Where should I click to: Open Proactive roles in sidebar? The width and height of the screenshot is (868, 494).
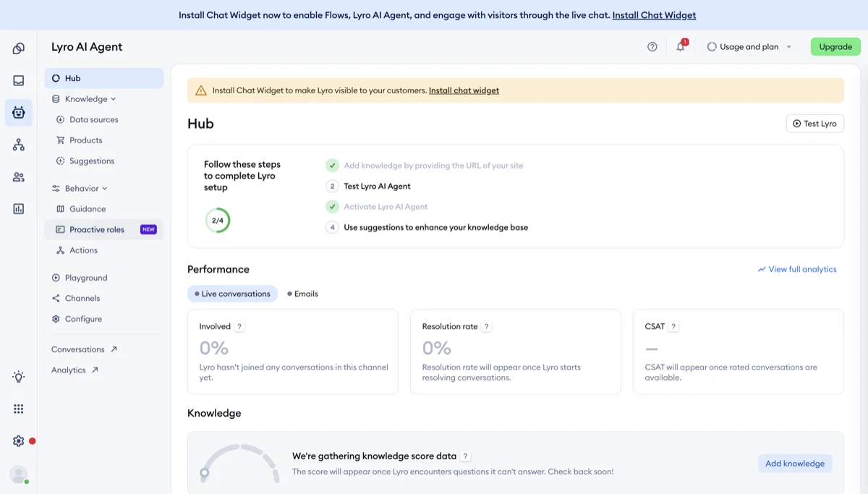104,229
